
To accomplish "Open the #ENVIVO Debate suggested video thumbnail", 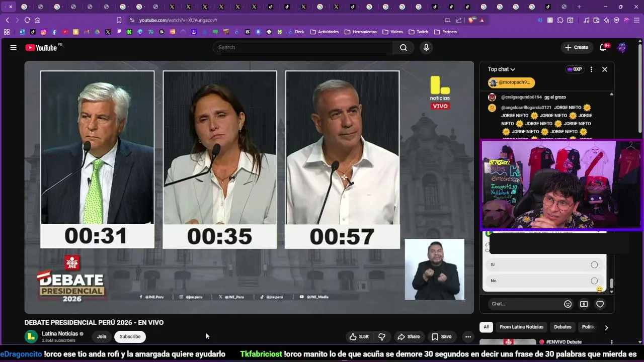I will point(508,342).
